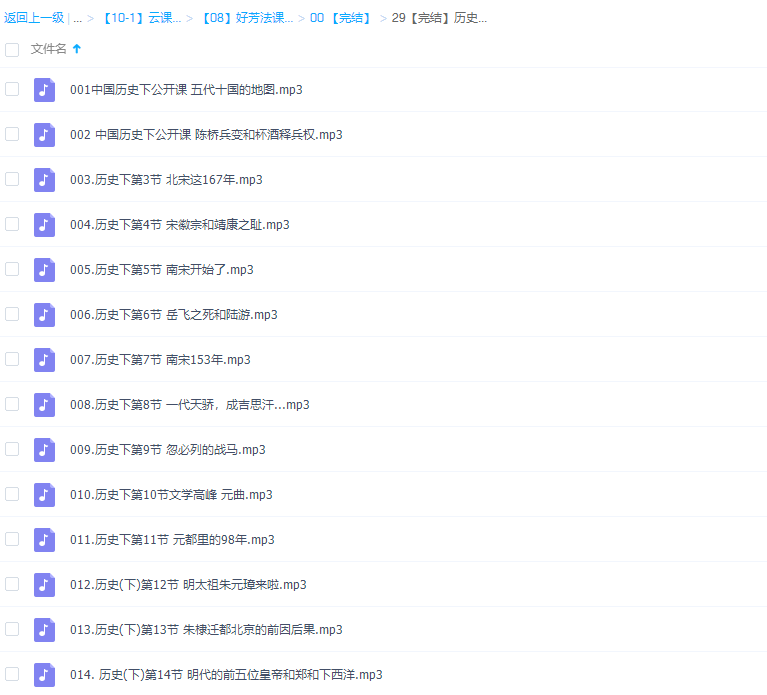This screenshot has height=695, width=767.
Task: Click the mp3 icon for 005 南宋开始了
Action: [x=44, y=269]
